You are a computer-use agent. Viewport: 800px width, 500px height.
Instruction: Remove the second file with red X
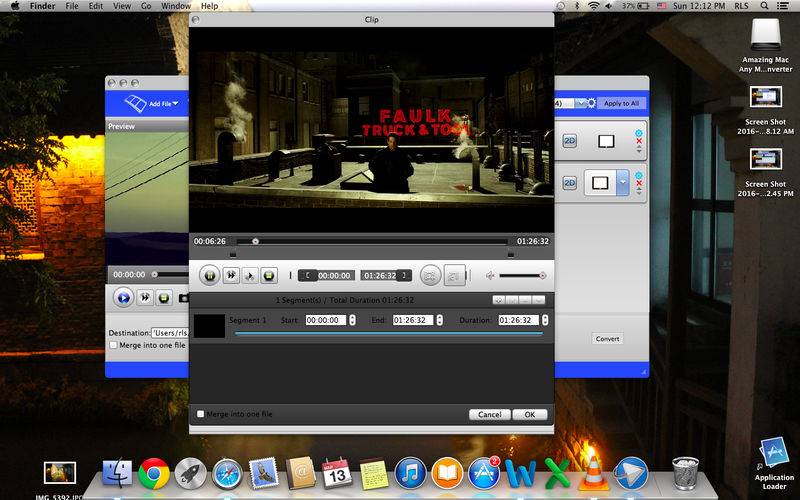pyautogui.click(x=639, y=183)
